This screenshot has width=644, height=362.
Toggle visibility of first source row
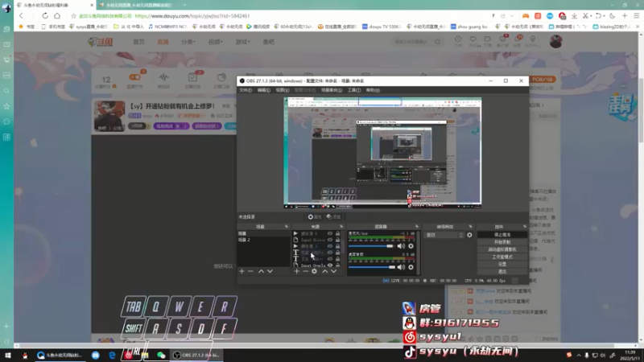[330, 233]
